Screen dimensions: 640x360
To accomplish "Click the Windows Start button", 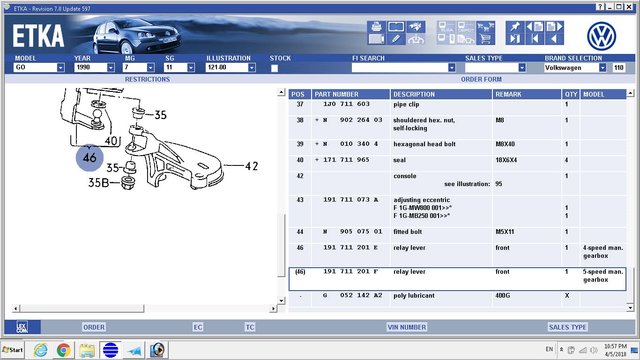I will [x=13, y=350].
